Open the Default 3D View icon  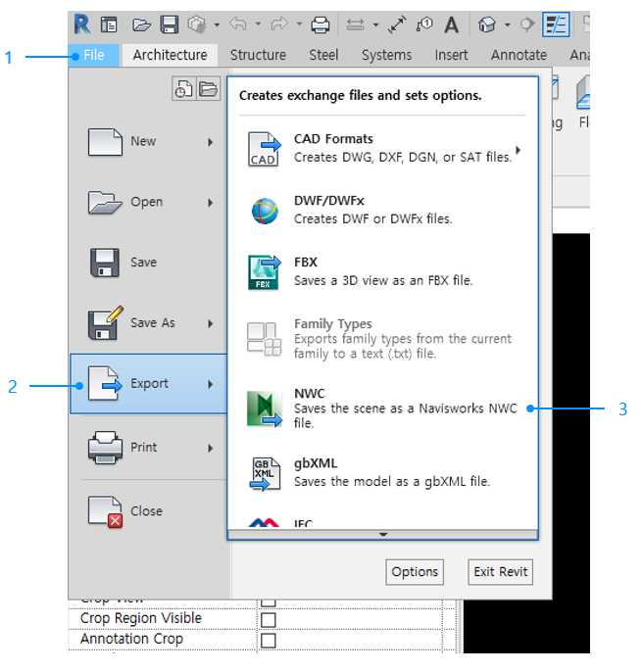tap(487, 24)
